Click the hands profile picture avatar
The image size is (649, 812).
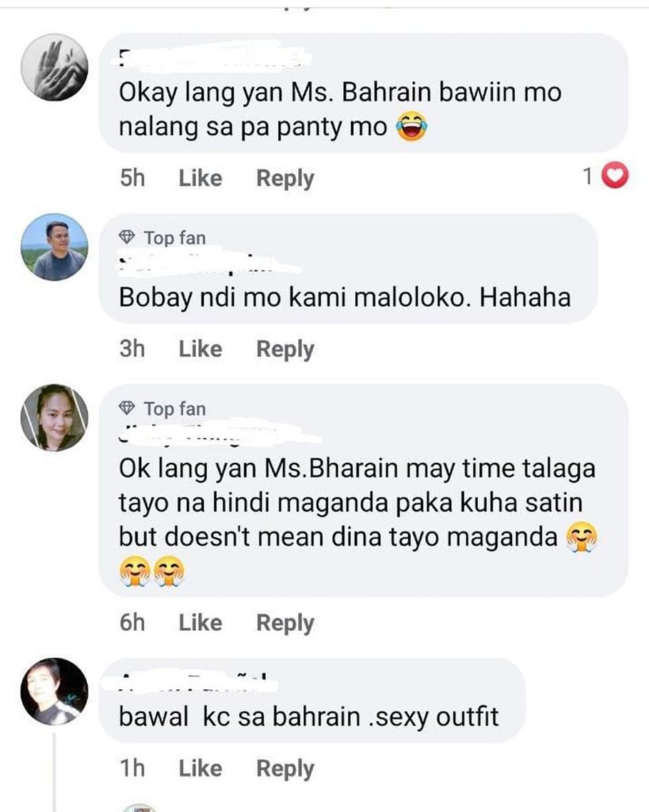coord(54,67)
